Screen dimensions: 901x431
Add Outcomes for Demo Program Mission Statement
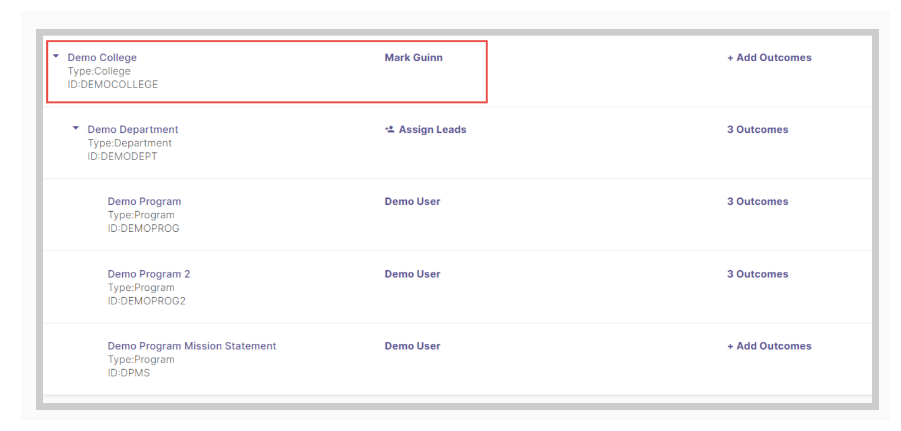pos(769,346)
